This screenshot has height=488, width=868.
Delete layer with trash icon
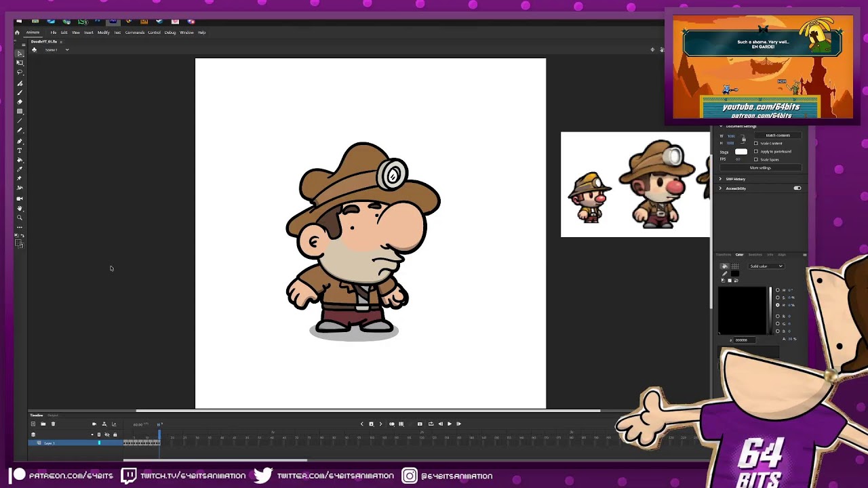(x=53, y=424)
